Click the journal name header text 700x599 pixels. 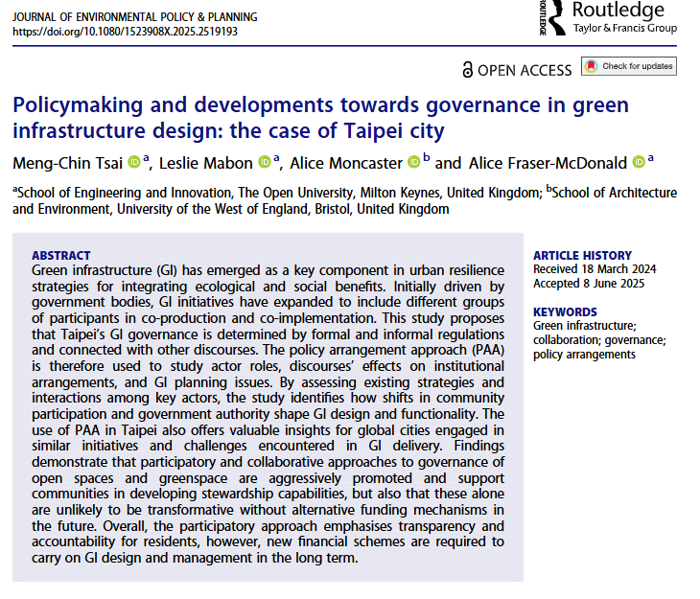[135, 17]
